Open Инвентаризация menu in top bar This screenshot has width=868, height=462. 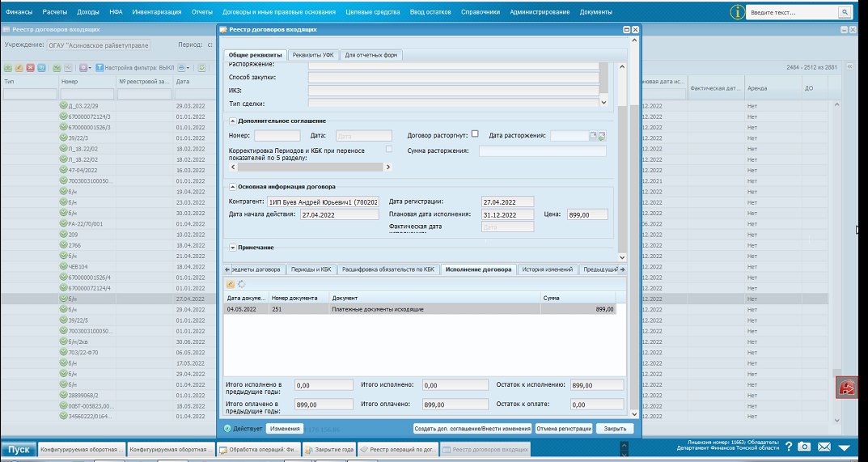[157, 11]
